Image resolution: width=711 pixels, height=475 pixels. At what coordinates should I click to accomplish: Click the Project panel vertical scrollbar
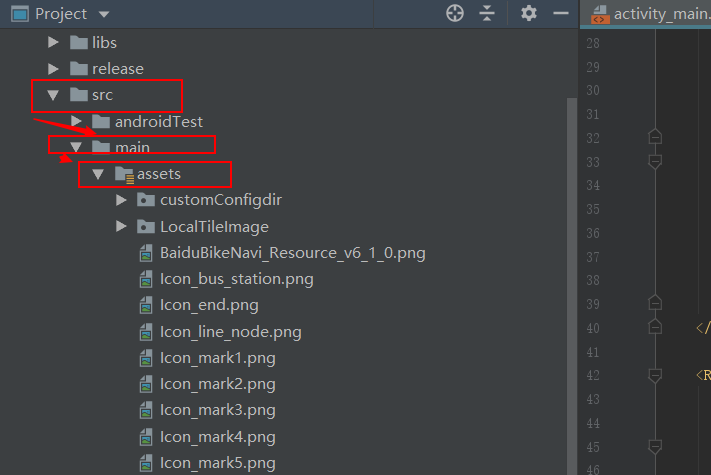(572, 286)
